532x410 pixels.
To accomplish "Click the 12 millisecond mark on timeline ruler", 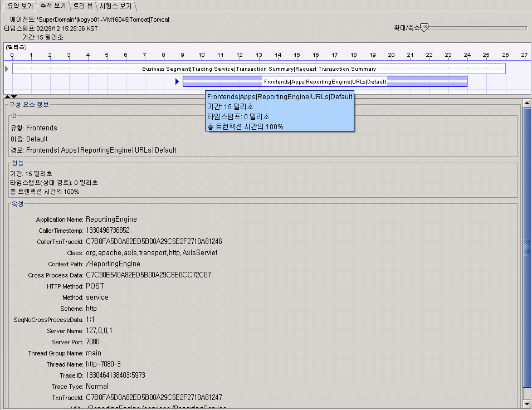I will tap(240, 55).
